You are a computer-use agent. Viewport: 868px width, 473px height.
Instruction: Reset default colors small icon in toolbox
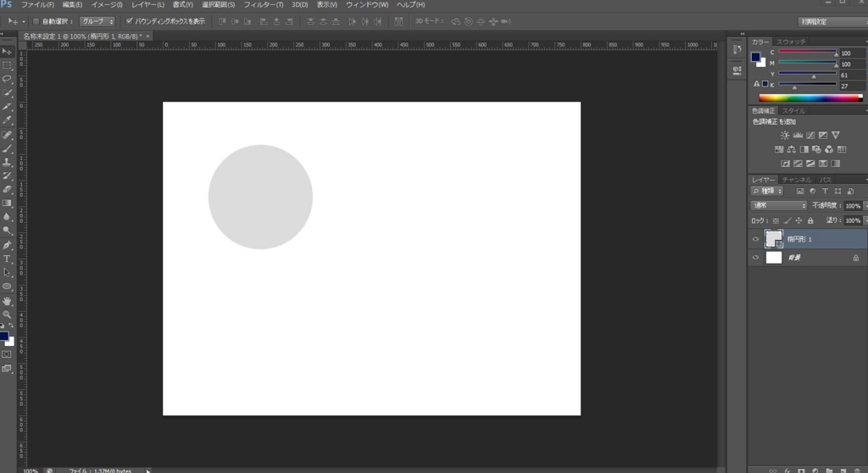[x=3, y=326]
